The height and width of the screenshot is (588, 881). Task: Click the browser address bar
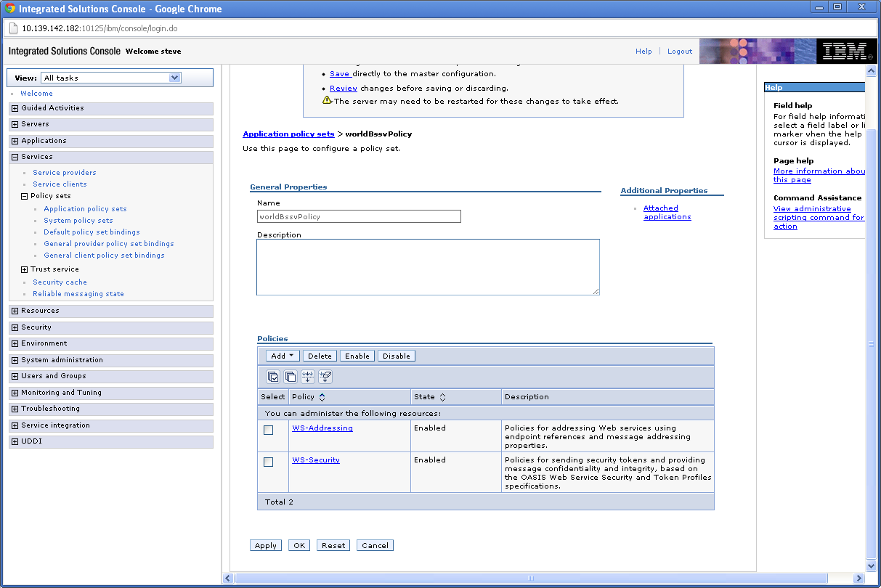(440, 28)
